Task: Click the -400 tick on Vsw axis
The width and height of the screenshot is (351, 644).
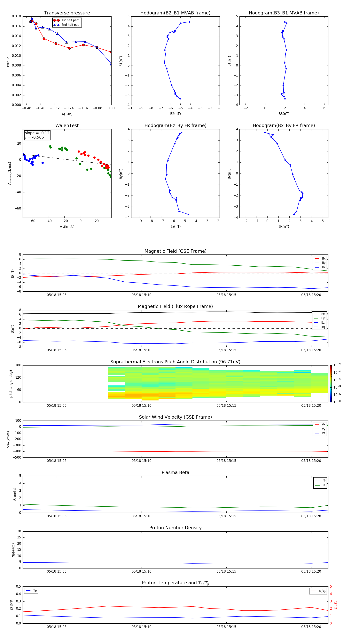Action: [x=17, y=452]
